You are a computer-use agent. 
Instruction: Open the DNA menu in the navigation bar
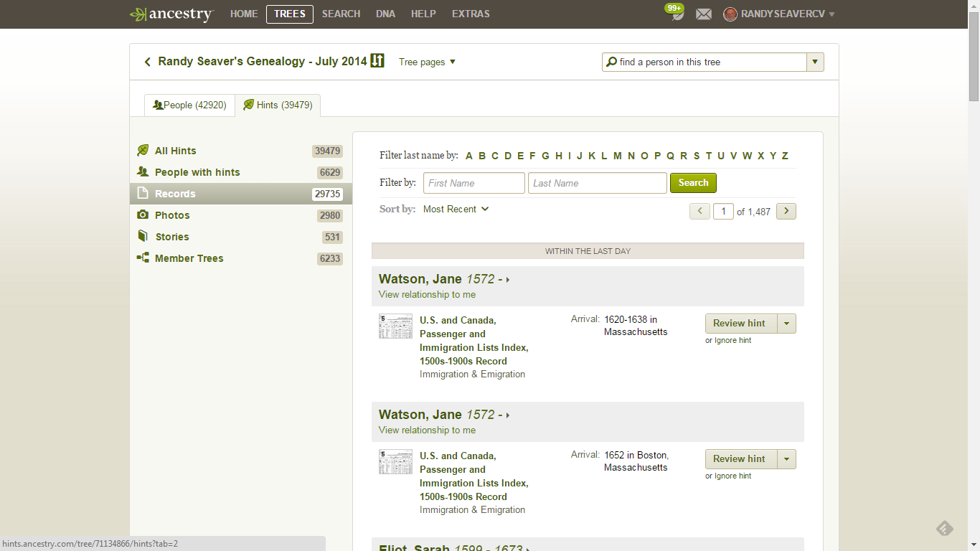click(385, 14)
